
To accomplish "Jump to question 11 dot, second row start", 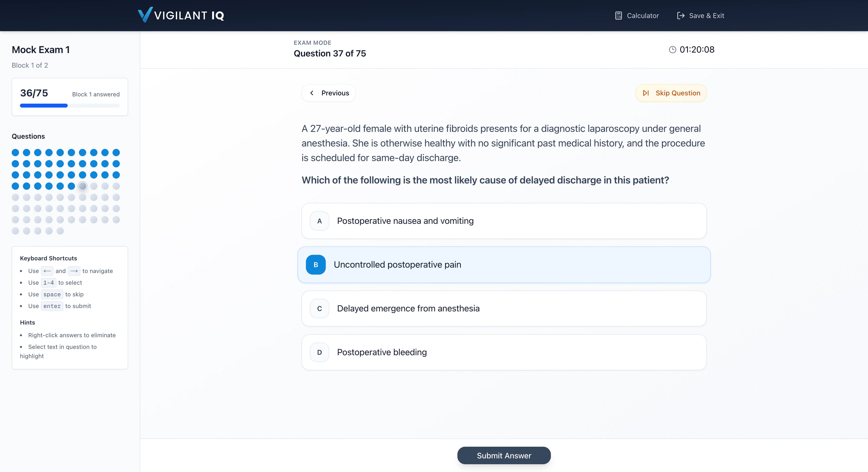I will point(15,163).
